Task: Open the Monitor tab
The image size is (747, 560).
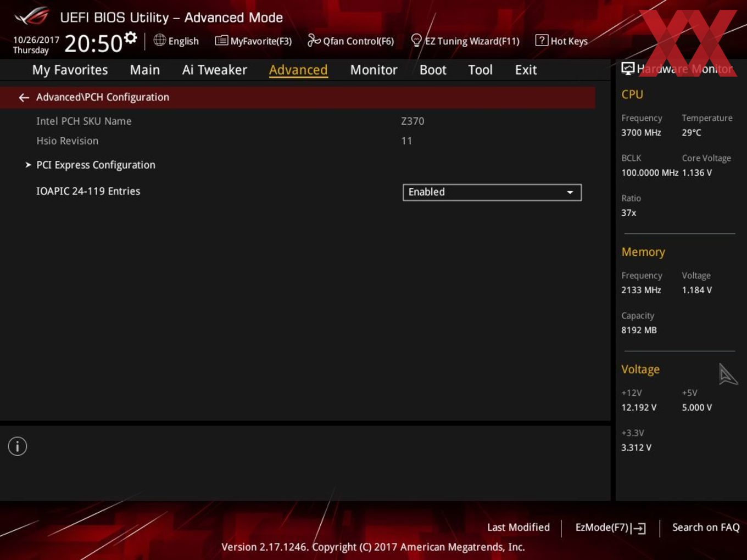Action: pos(374,70)
